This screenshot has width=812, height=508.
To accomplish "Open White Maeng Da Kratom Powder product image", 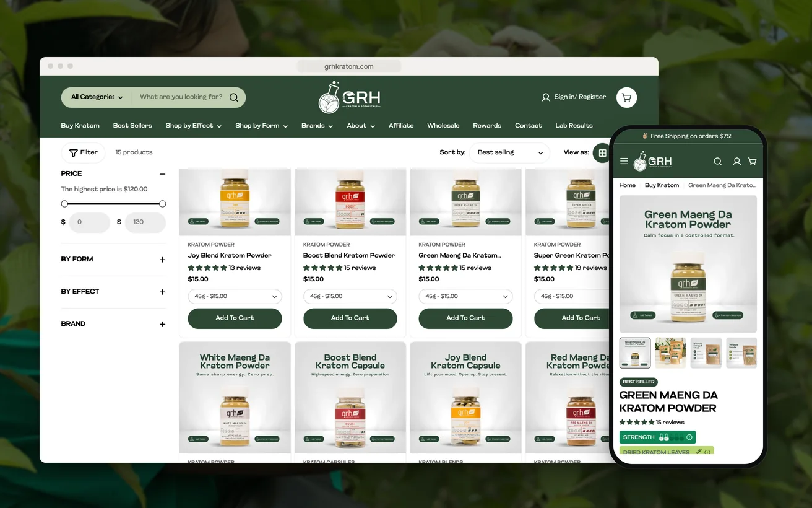I will pyautogui.click(x=235, y=398).
